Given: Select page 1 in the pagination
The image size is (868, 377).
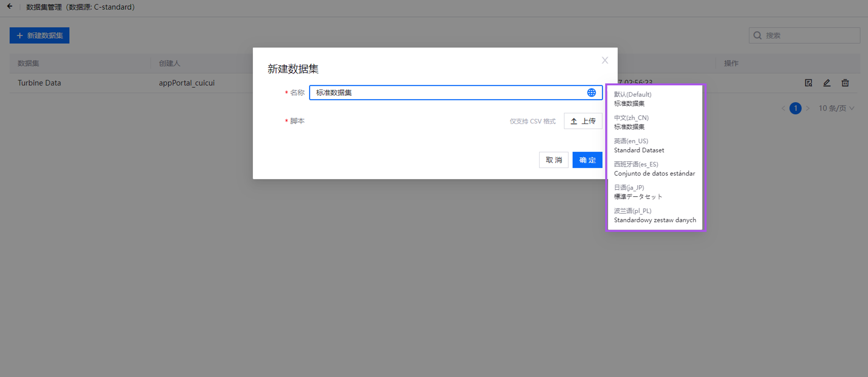Looking at the screenshot, I should pyautogui.click(x=795, y=108).
